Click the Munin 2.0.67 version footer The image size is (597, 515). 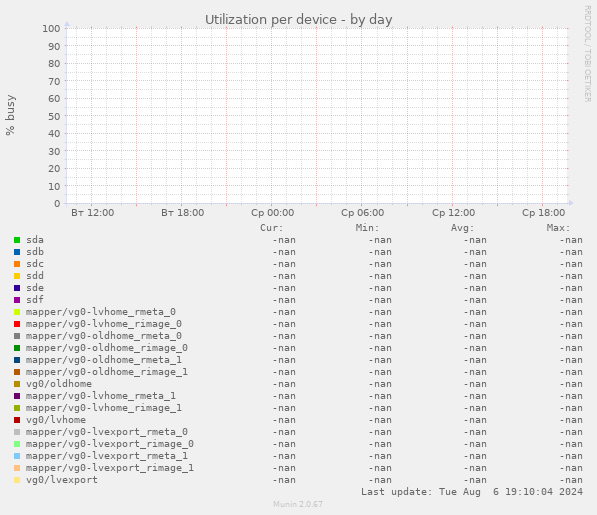(x=298, y=504)
